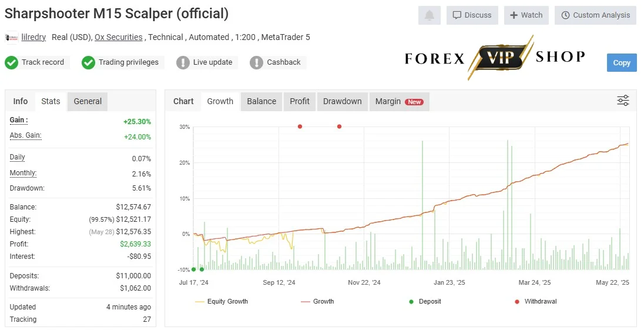Click the first green deposit marker on chart
Viewport: 644px width, 333px height.
[x=193, y=269]
